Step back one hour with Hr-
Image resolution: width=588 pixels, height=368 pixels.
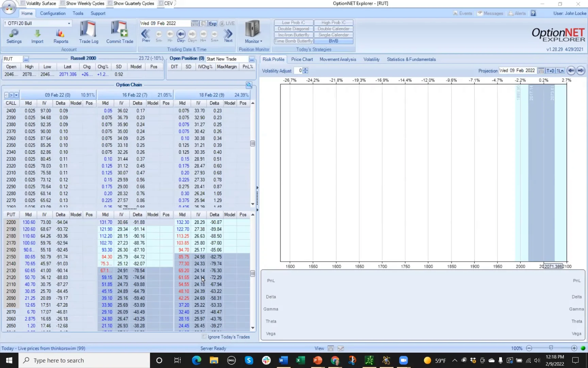click(x=170, y=36)
